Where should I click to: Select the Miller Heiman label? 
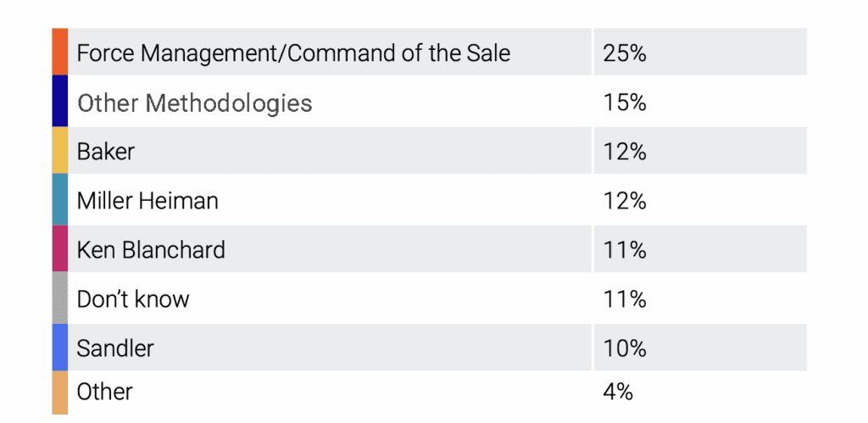pos(147,201)
